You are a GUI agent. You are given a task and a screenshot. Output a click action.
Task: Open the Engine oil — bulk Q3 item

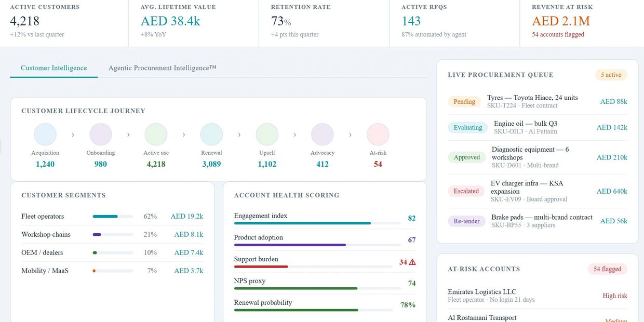point(538,128)
